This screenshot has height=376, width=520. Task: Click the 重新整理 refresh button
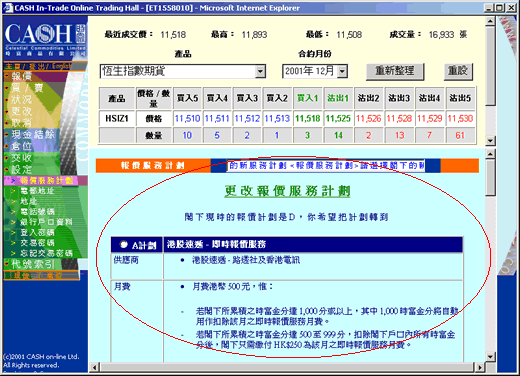point(395,71)
